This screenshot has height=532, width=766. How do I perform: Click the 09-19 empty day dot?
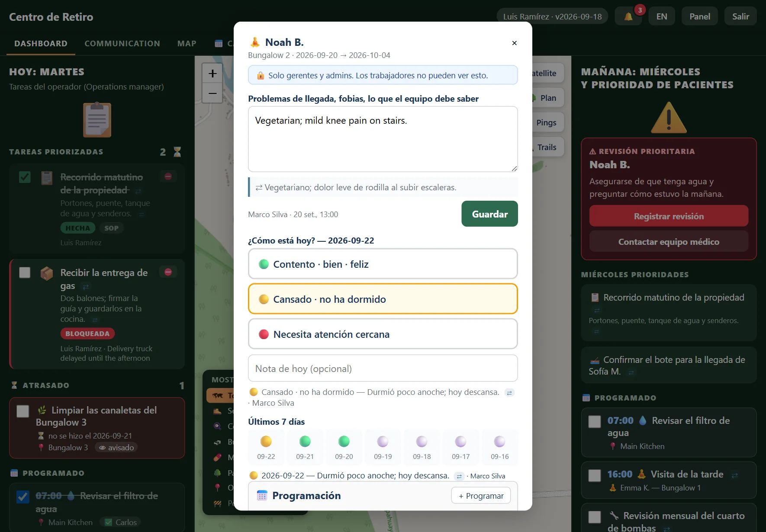pos(383,441)
